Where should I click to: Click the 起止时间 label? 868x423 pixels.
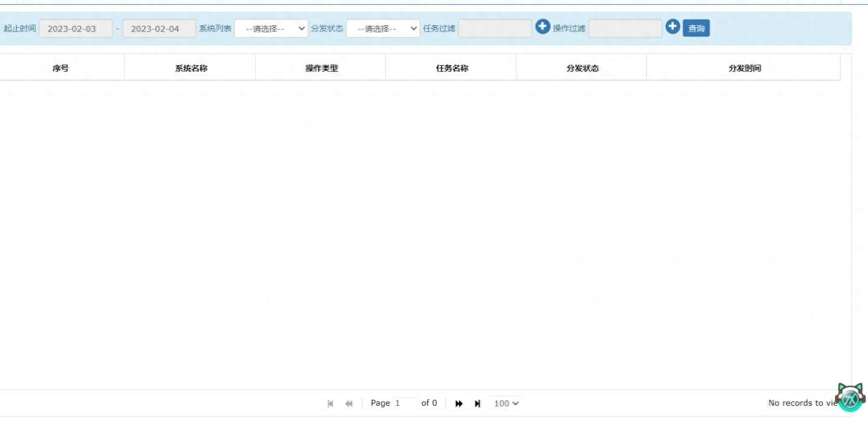19,29
